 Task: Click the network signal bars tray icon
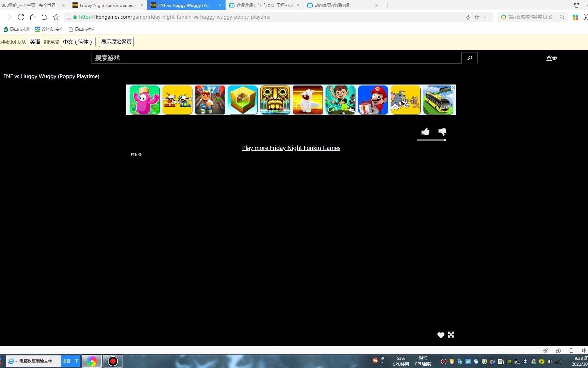coord(558,362)
